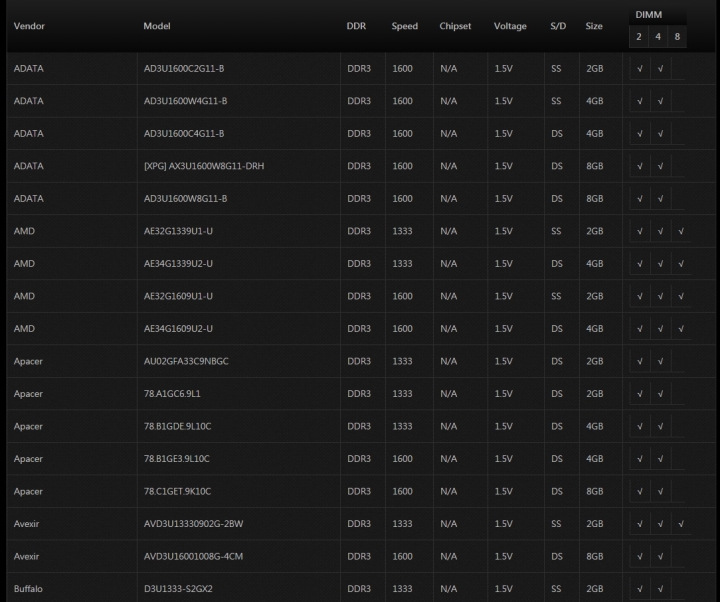This screenshot has width=720, height=602.
Task: Select model AE34G1609U2-U
Action: click(178, 329)
